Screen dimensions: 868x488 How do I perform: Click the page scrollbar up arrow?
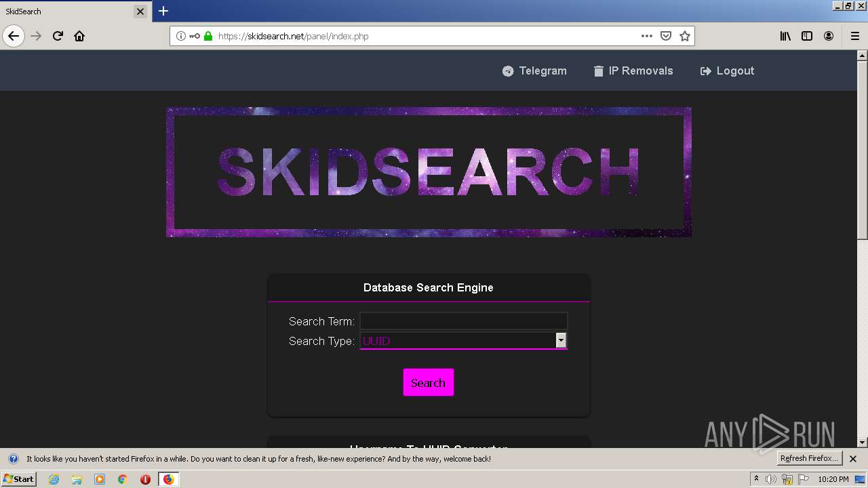click(863, 55)
